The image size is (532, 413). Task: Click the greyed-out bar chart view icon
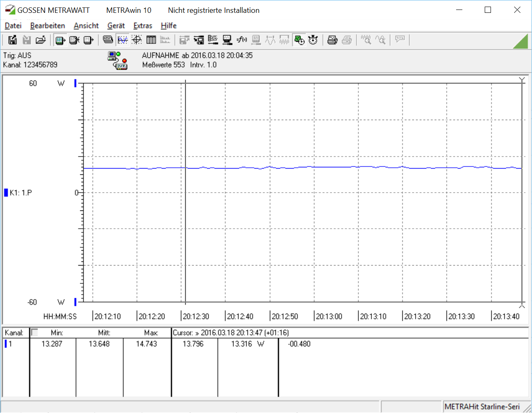pos(165,40)
